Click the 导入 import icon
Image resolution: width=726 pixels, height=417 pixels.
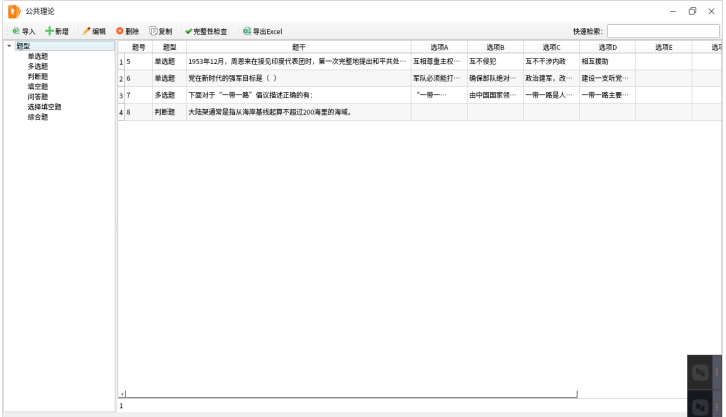pyautogui.click(x=16, y=31)
